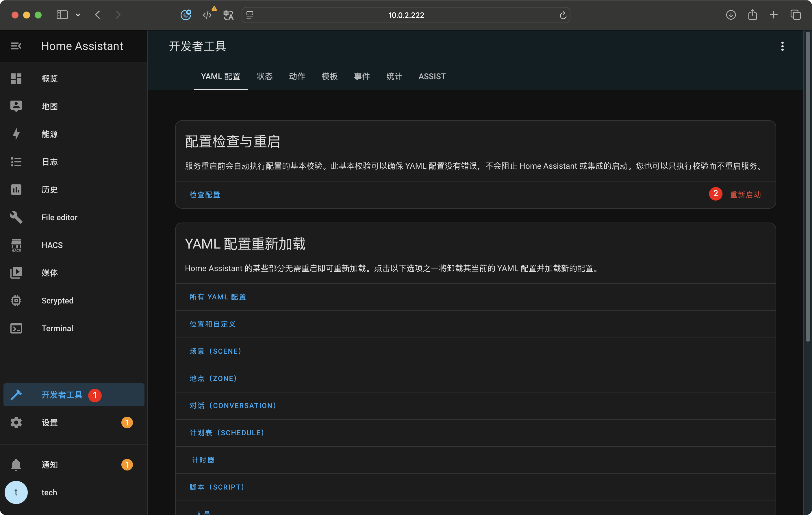Click the blue circular extension icon
812x515 pixels.
[x=186, y=15]
